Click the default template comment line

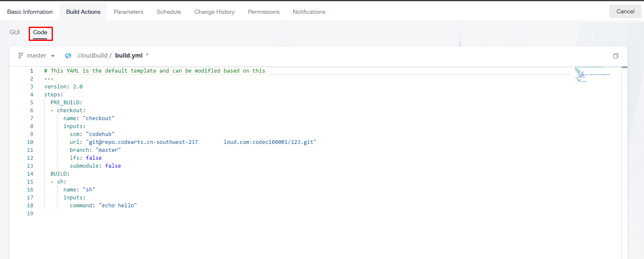point(154,71)
